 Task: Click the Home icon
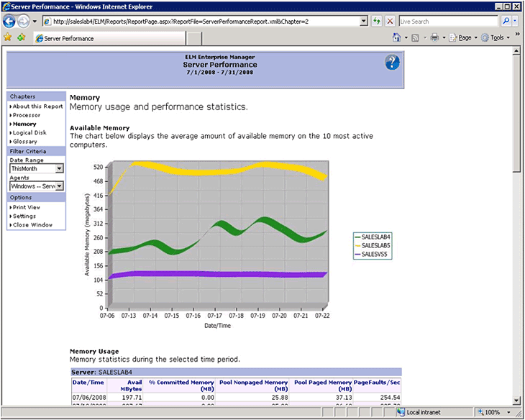(x=397, y=37)
